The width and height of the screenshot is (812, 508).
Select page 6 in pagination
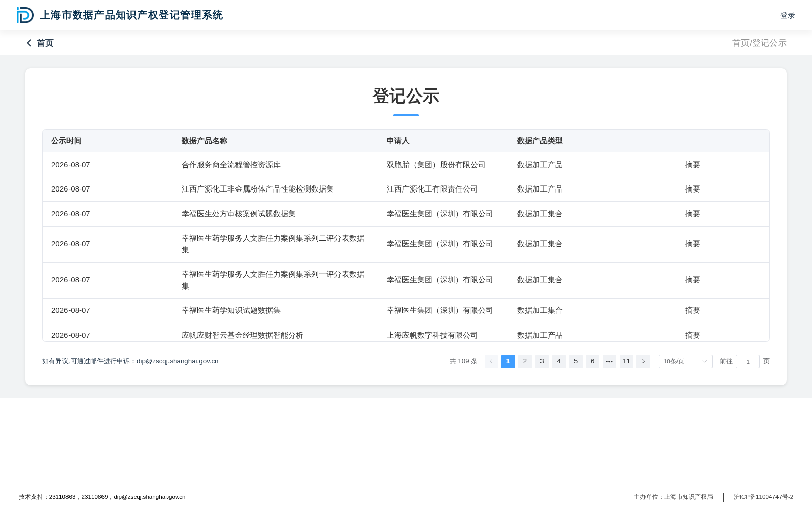coord(592,361)
